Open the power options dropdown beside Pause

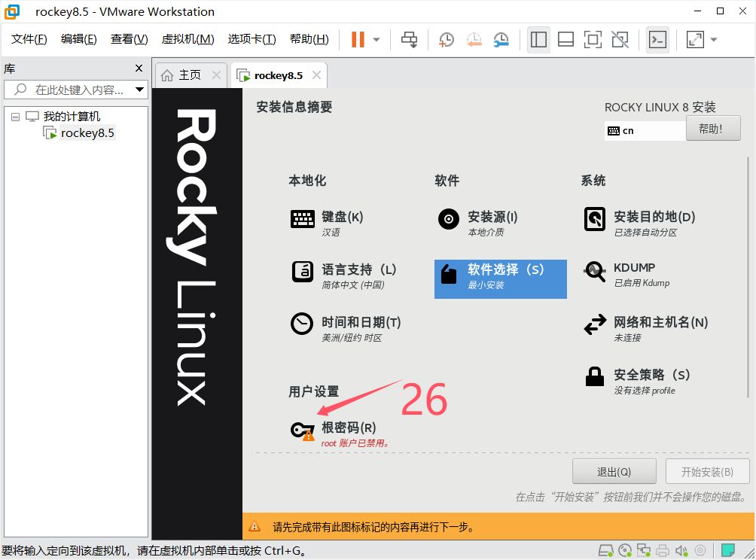tap(376, 40)
